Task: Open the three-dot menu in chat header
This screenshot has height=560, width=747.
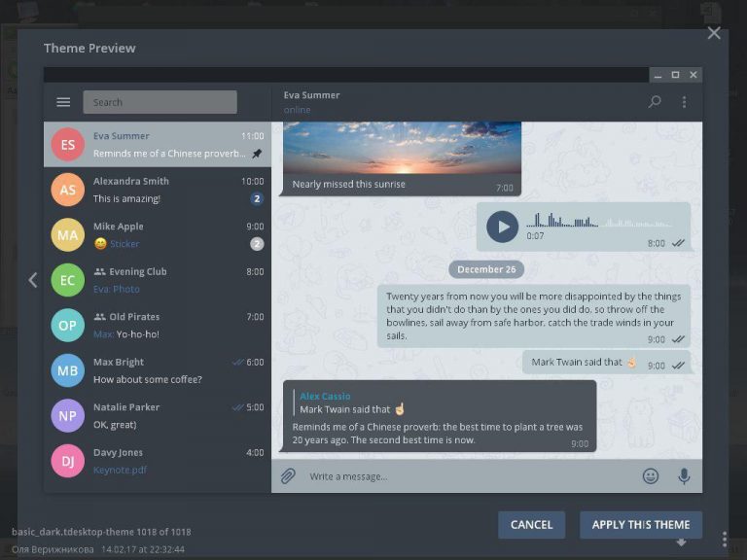Action: (x=684, y=102)
